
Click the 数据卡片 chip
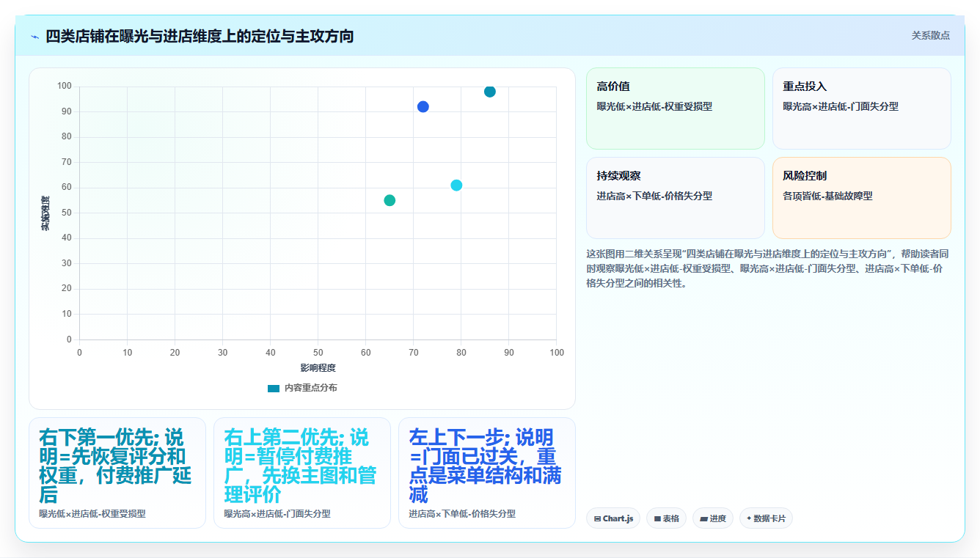coord(766,518)
